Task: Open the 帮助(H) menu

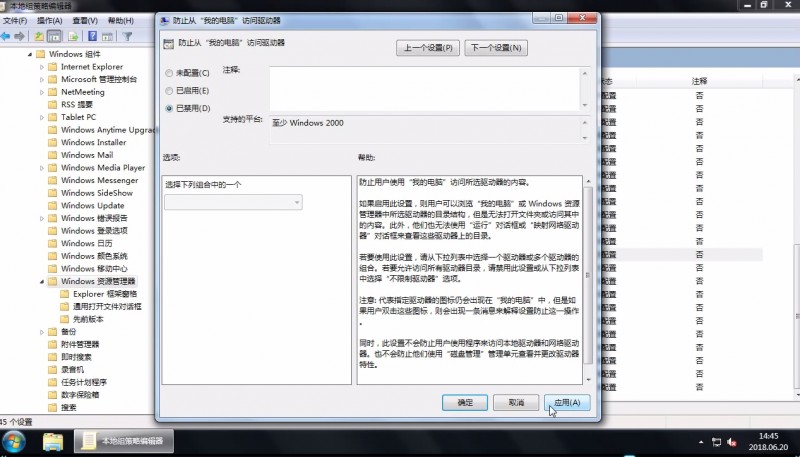Action: tap(121, 20)
